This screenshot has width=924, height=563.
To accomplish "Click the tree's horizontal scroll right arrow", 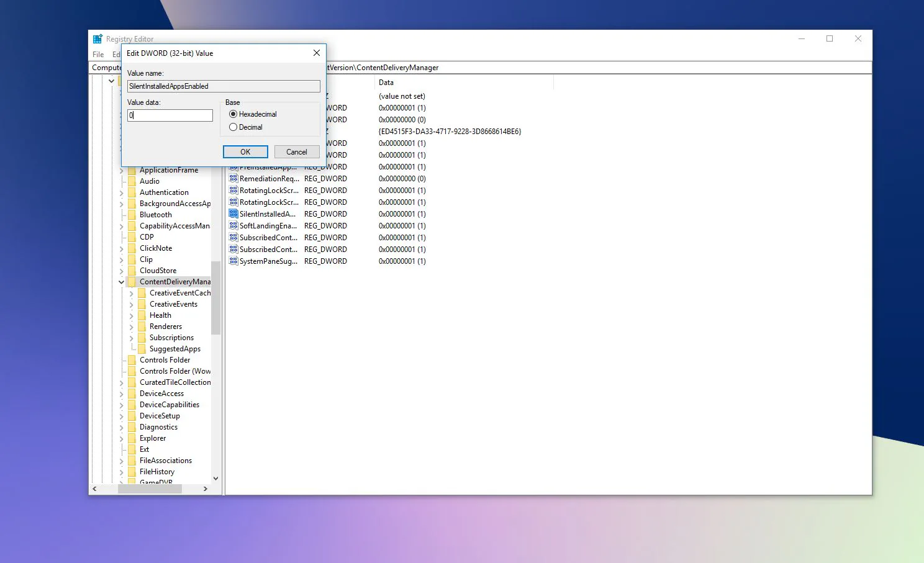I will pos(206,489).
